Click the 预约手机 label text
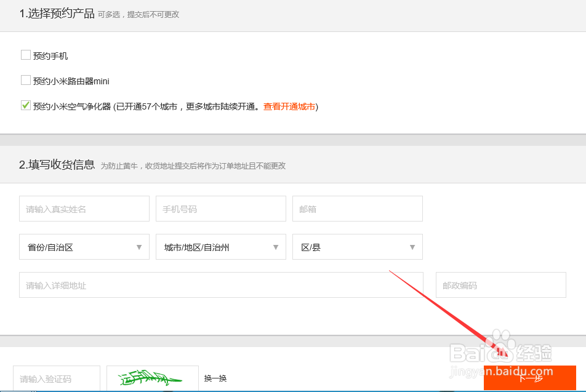 [50, 56]
